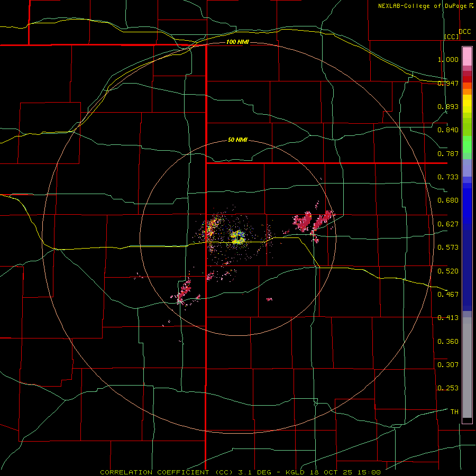Click the NEXLAB-College of DuPage credit text
The image size is (476, 476).
pyautogui.click(x=422, y=6)
